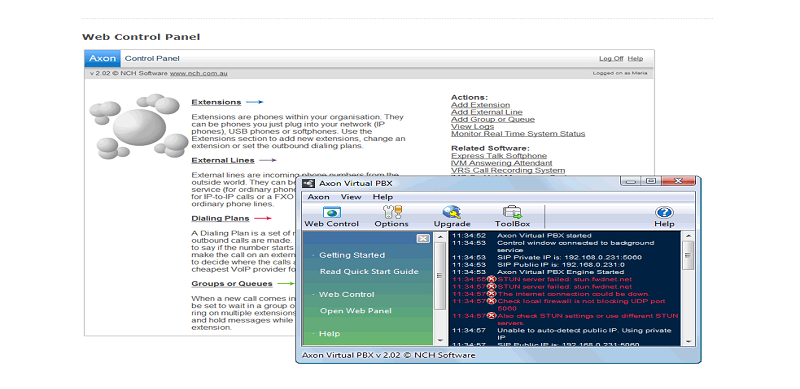Click the Axon logo tab
The height and width of the screenshot is (389, 800).
[103, 58]
